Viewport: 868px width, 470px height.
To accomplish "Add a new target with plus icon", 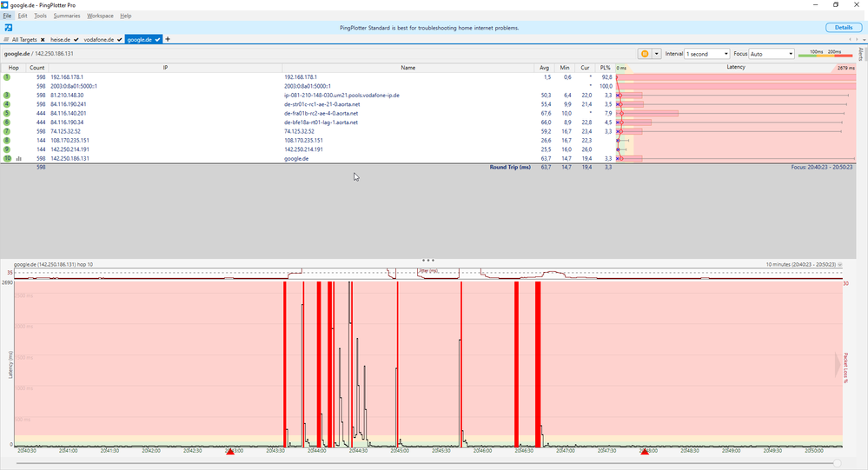I will click(168, 39).
